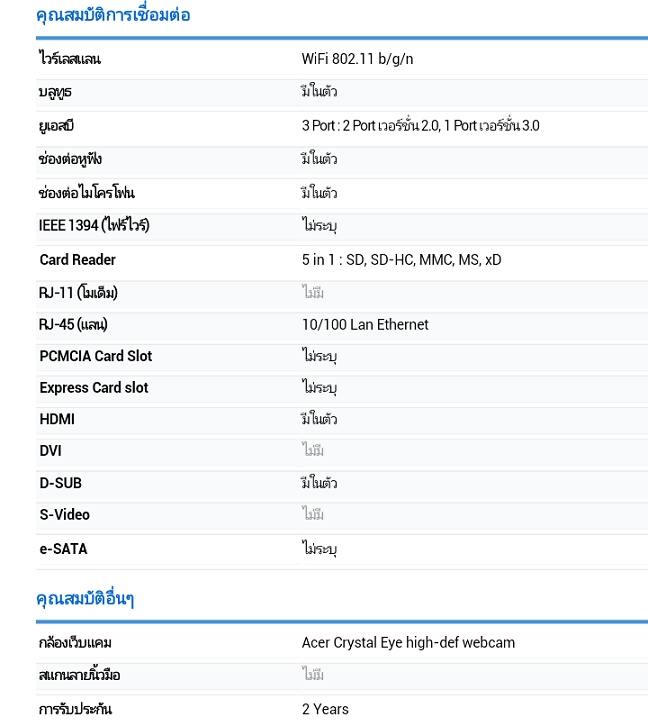Click the e-SATA row label
The height and width of the screenshot is (726, 648).
pyautogui.click(x=63, y=549)
